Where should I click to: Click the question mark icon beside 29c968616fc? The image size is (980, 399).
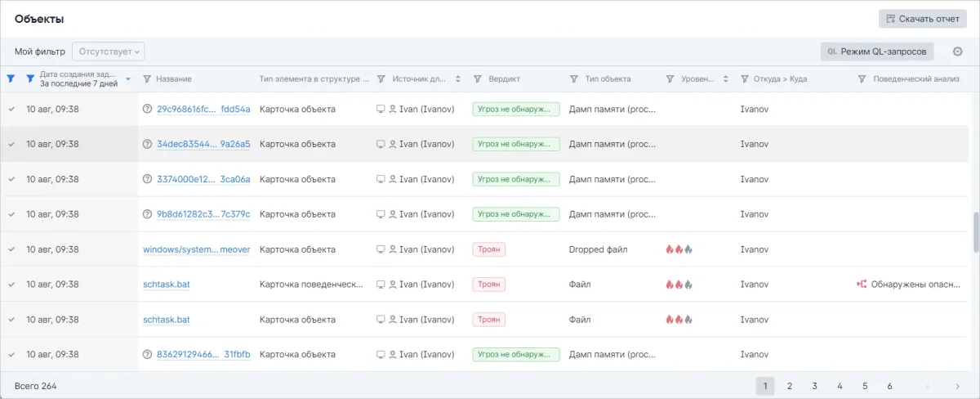click(147, 109)
